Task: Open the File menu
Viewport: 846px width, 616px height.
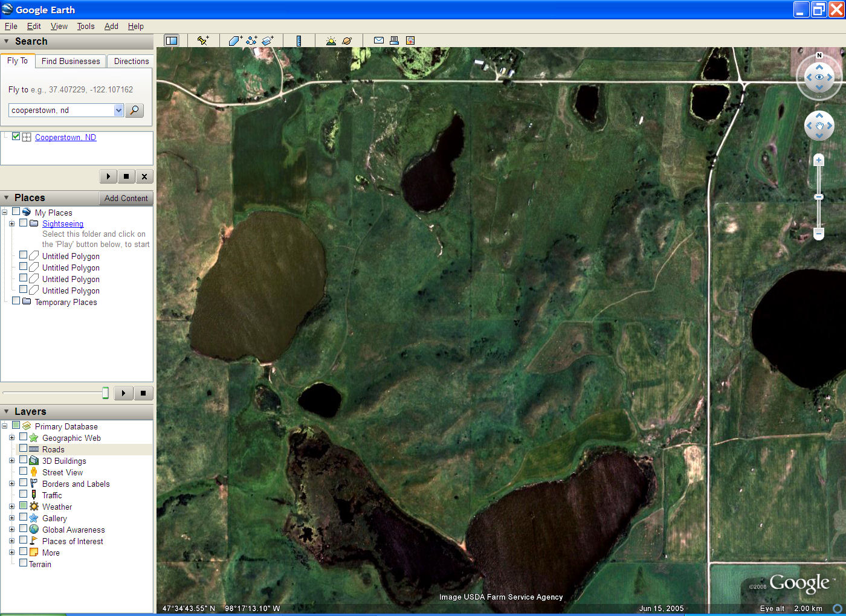Action: tap(11, 26)
